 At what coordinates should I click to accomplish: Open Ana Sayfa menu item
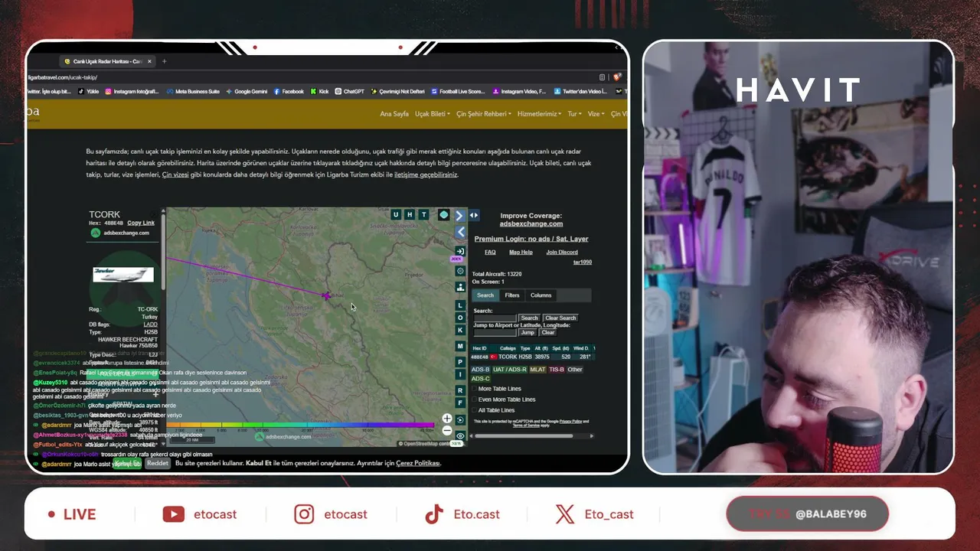pos(394,114)
